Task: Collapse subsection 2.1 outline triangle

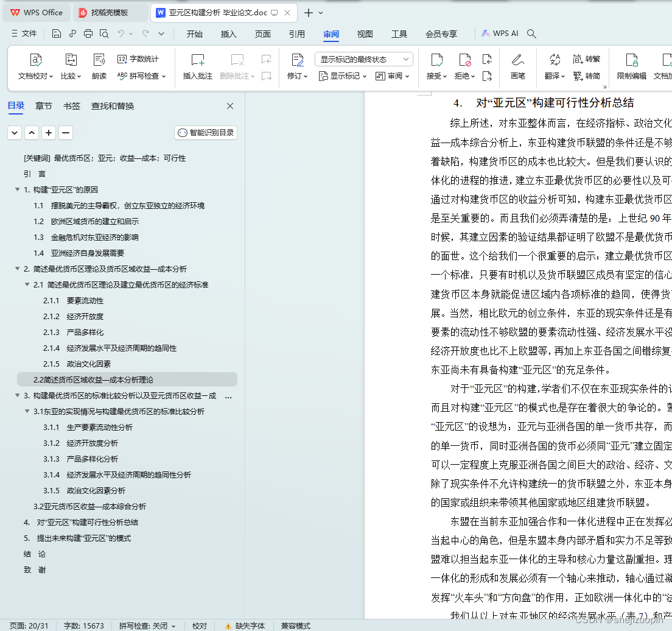Action: pyautogui.click(x=27, y=284)
